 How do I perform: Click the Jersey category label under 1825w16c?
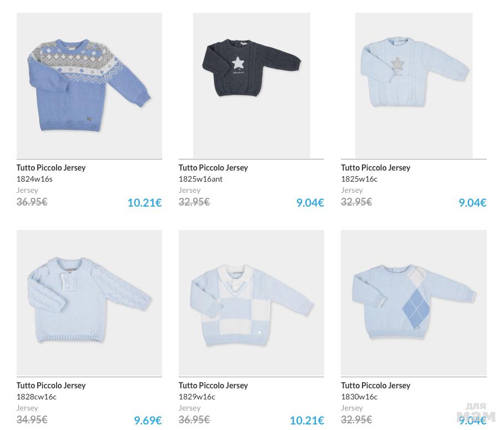point(352,190)
